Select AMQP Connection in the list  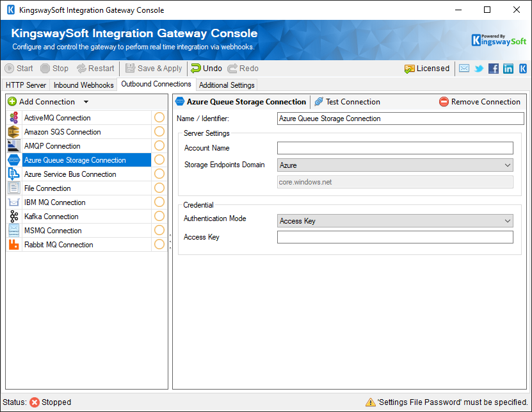tap(86, 146)
